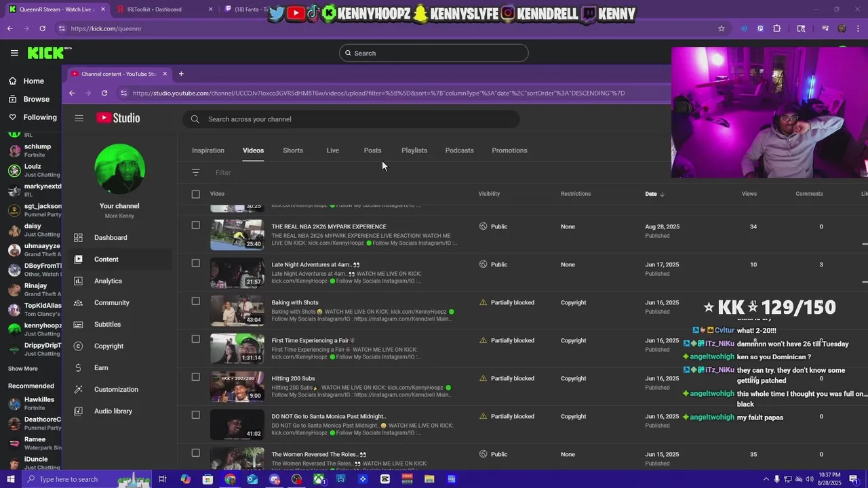The image size is (868, 488).
Task: Check Baking with Shots video row
Action: point(196,301)
